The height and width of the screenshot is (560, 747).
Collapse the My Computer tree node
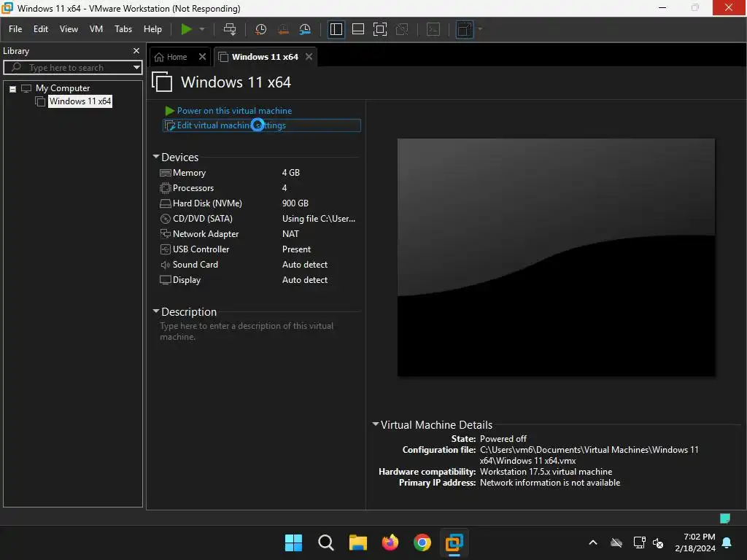13,88
